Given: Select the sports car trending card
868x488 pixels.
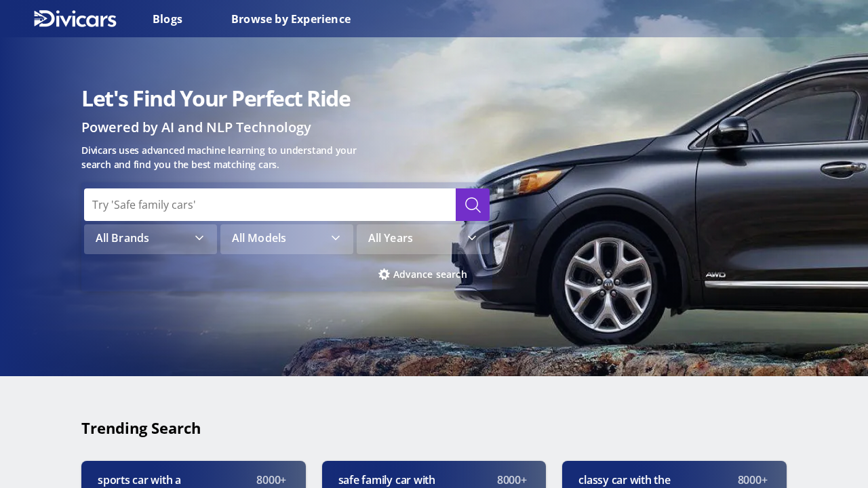Looking at the screenshot, I should click(193, 474).
